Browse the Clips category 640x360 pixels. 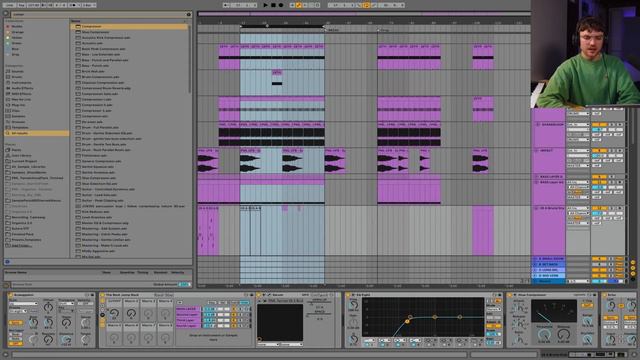(16, 111)
